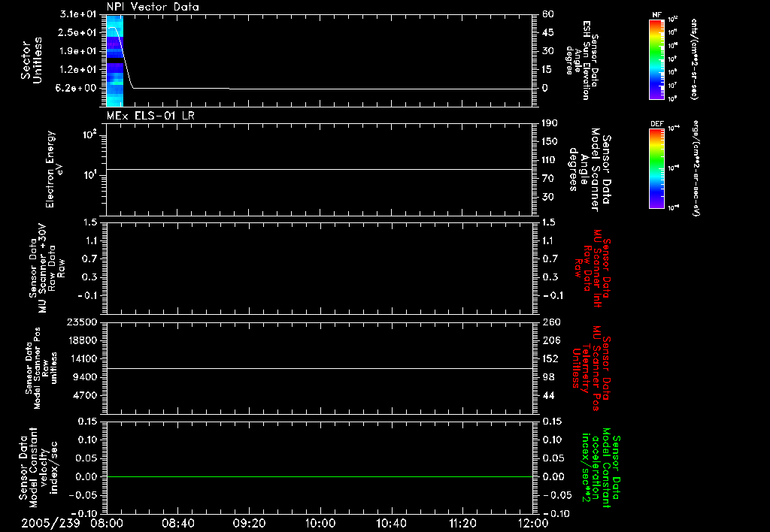Click the NF color scale bar
The width and height of the screenshot is (770, 532).
[x=657, y=59]
